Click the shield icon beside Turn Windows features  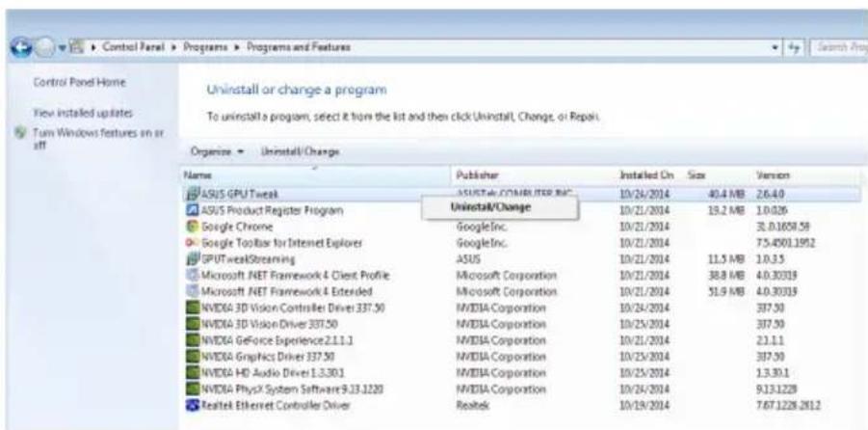pyautogui.click(x=21, y=134)
